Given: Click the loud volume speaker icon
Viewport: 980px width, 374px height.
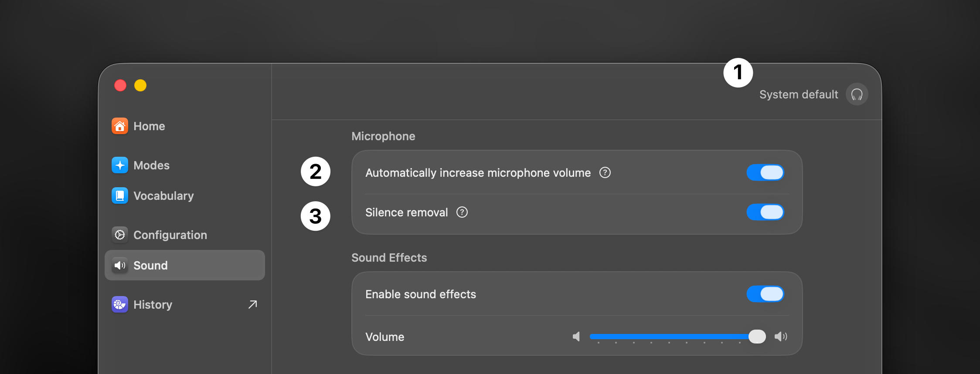Looking at the screenshot, I should pyautogui.click(x=781, y=337).
